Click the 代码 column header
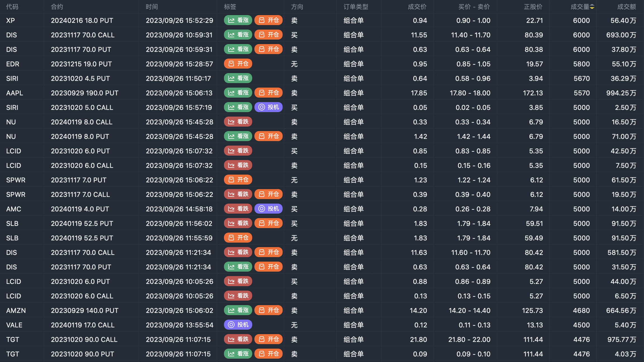The height and width of the screenshot is (362, 644). [12, 7]
